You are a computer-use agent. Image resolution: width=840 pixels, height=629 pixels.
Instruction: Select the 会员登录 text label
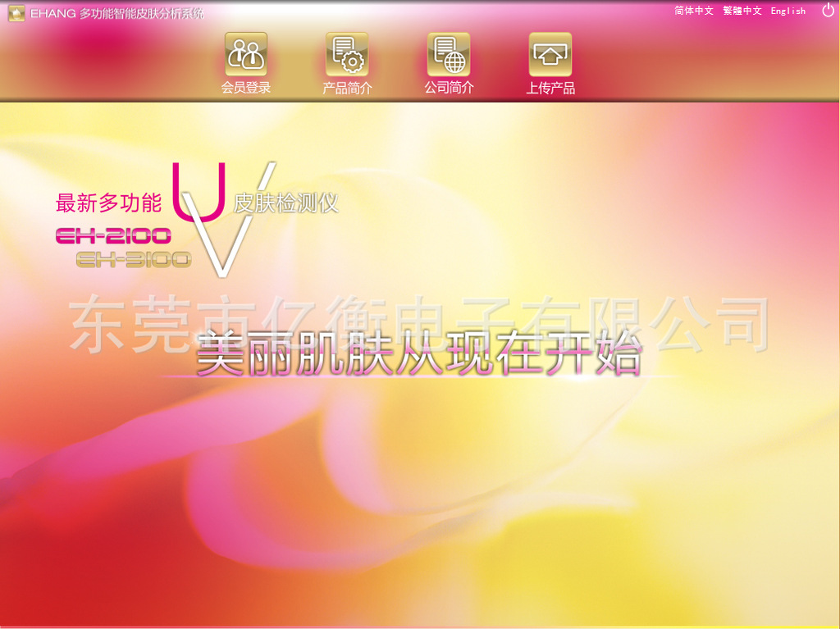coord(246,88)
